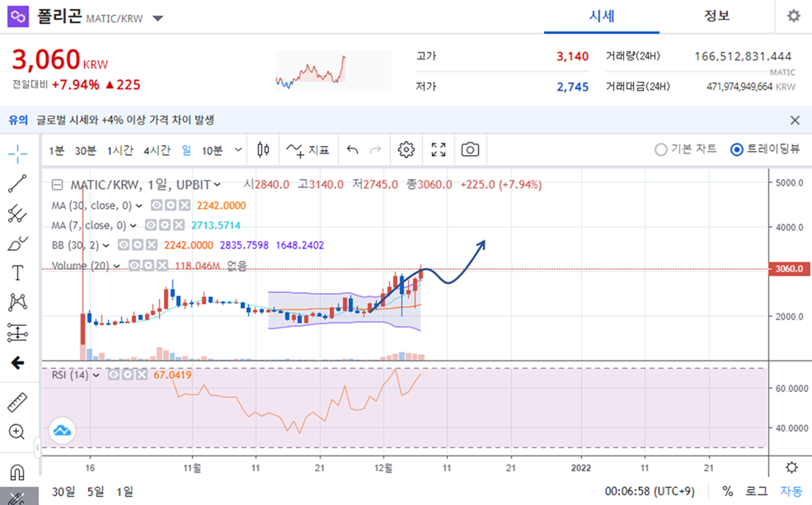
Task: Select the prediction and measurement tool
Action: pos(17,333)
